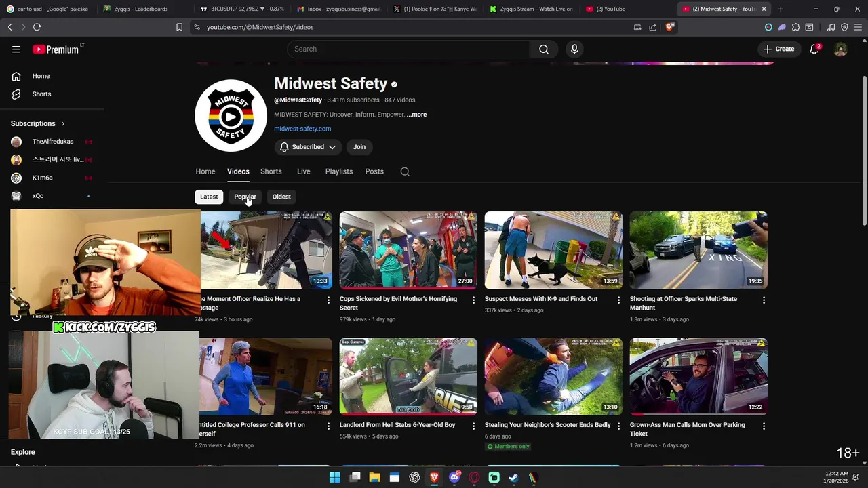
Task: Open the browser main menu icon
Action: pyautogui.click(x=857, y=27)
